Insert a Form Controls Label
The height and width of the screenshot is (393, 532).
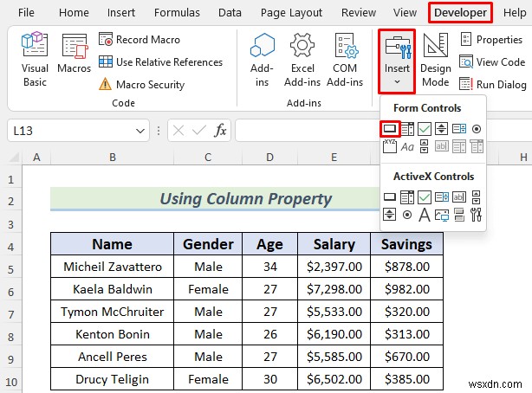click(x=407, y=147)
